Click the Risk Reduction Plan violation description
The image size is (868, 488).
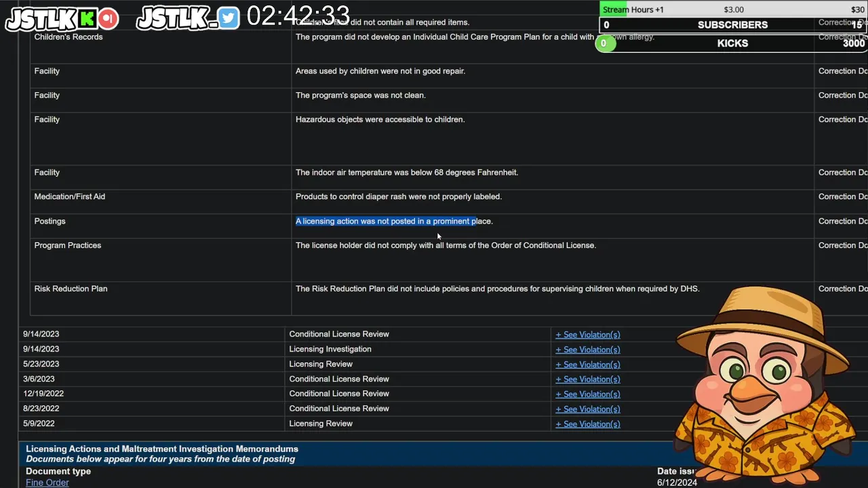pyautogui.click(x=497, y=289)
